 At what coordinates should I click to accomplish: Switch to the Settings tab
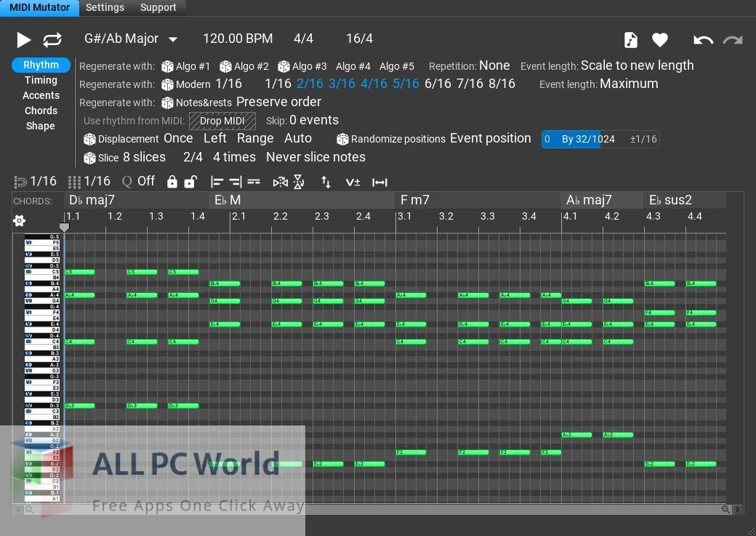[105, 7]
